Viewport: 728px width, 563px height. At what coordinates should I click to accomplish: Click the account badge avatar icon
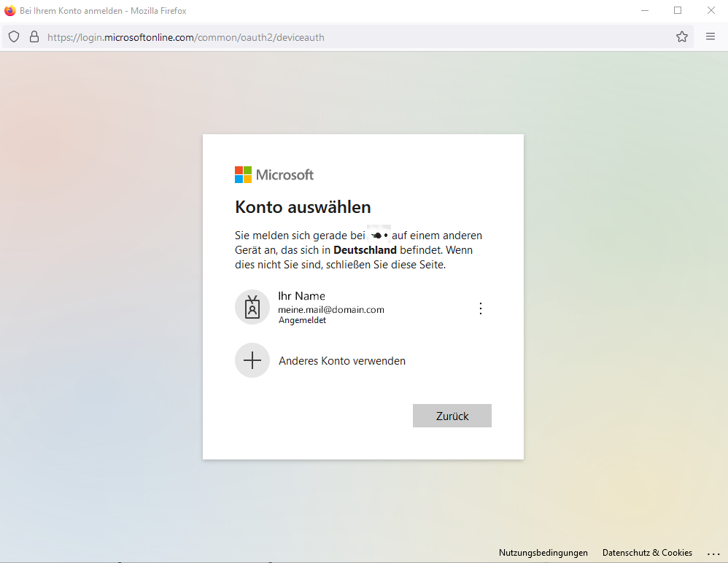click(x=252, y=307)
